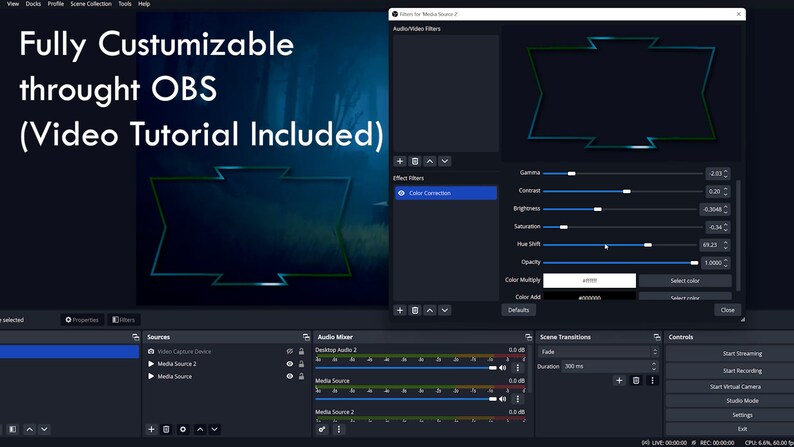Step the Saturation value spinner
Viewport: 794px width, 447px height.
coord(726,227)
